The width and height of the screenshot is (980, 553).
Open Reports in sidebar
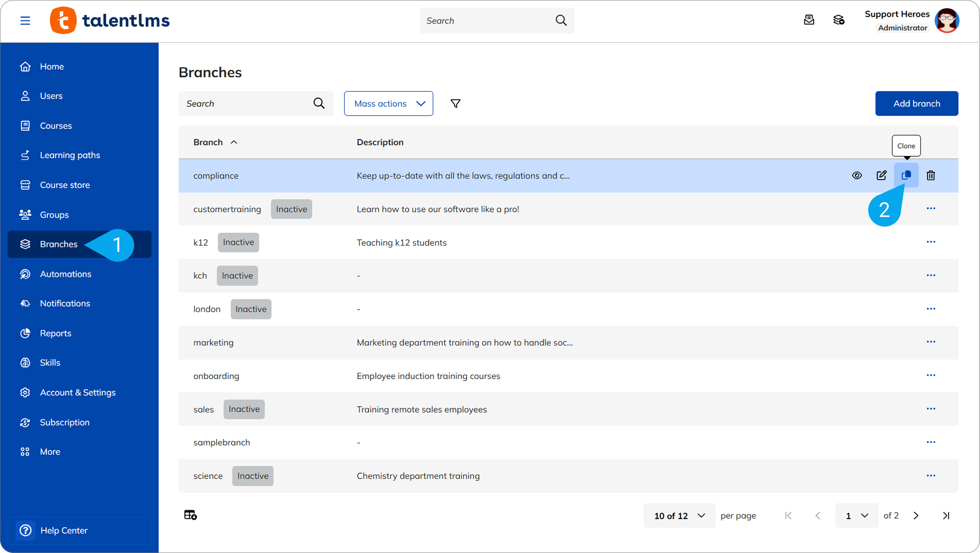79,333
